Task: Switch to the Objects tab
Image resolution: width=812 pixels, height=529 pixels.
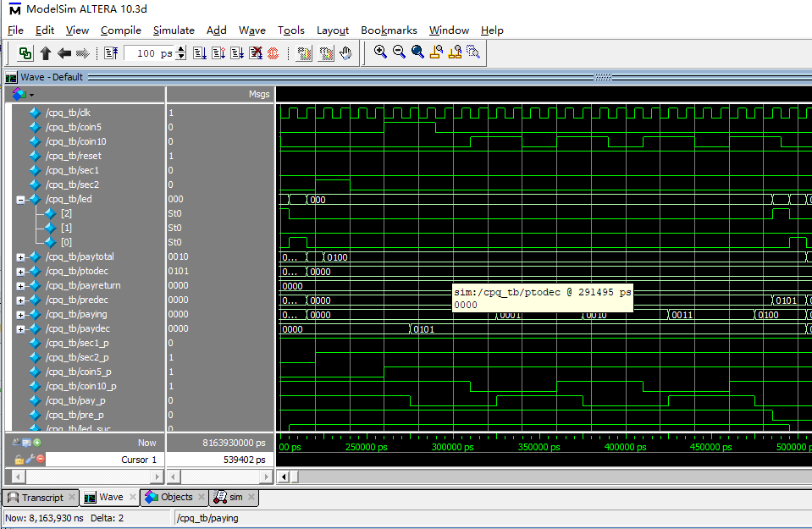Action: (176, 498)
